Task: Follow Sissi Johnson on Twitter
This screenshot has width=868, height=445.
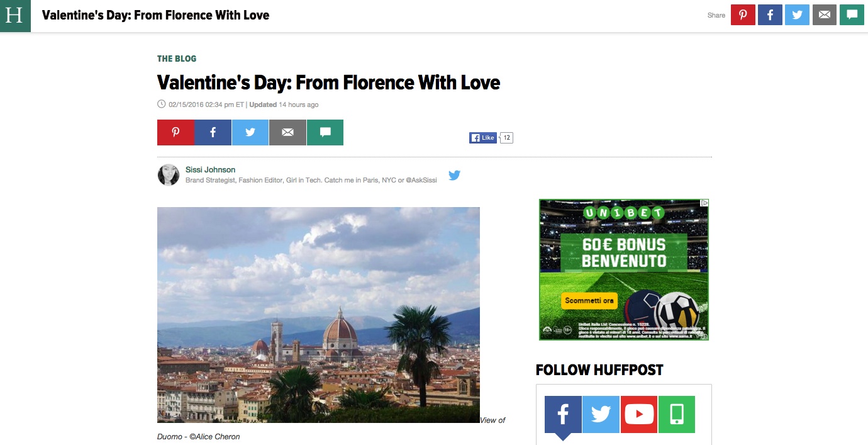Action: point(454,175)
